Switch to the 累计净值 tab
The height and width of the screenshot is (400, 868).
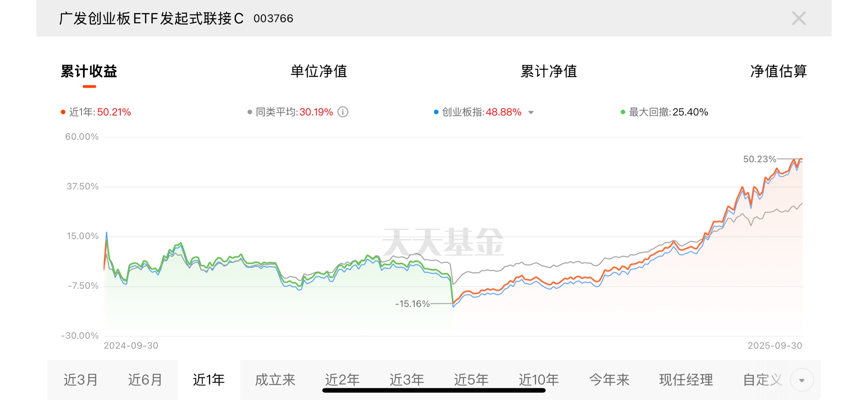(x=548, y=71)
